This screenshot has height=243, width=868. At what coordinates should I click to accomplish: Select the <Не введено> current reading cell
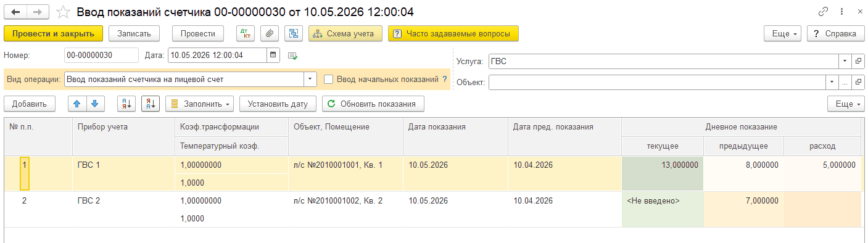[x=663, y=200]
